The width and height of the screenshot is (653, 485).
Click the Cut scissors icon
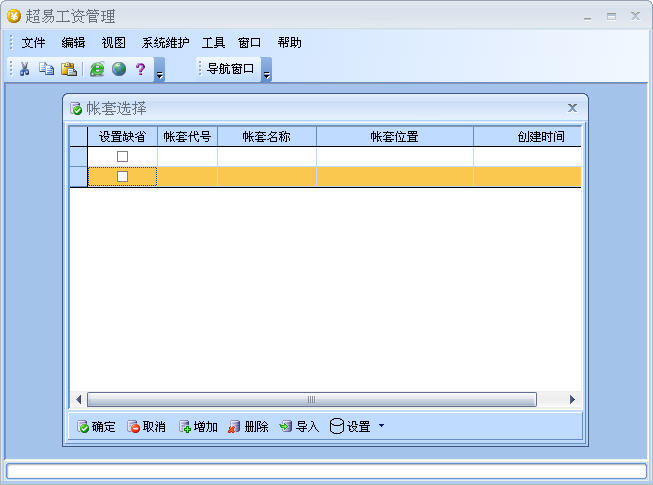coord(25,69)
